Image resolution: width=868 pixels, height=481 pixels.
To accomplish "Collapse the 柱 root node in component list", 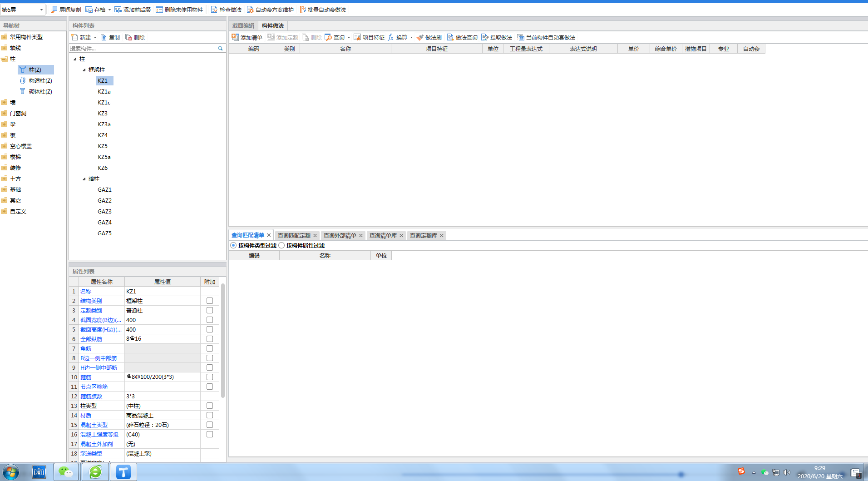I will (75, 59).
